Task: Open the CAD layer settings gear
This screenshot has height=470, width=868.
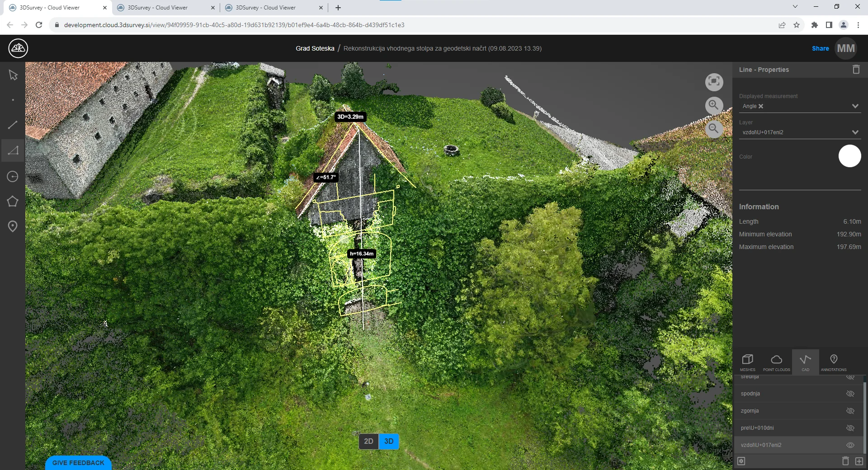Action: 741,461
